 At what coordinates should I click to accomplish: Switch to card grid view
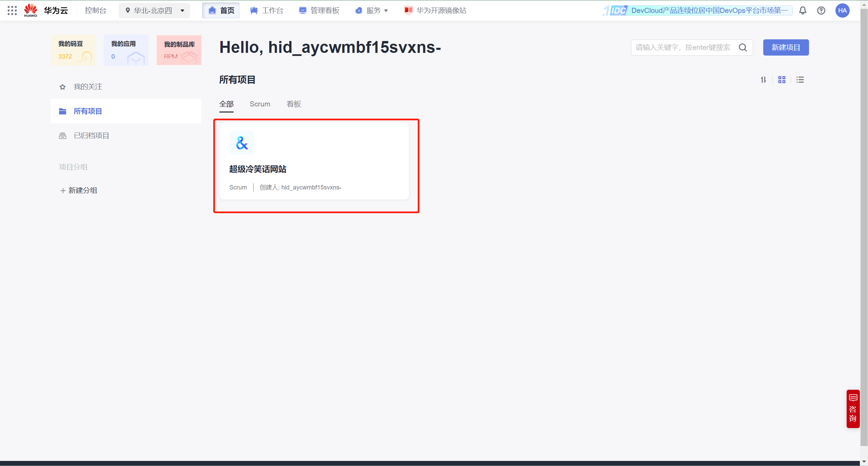782,80
